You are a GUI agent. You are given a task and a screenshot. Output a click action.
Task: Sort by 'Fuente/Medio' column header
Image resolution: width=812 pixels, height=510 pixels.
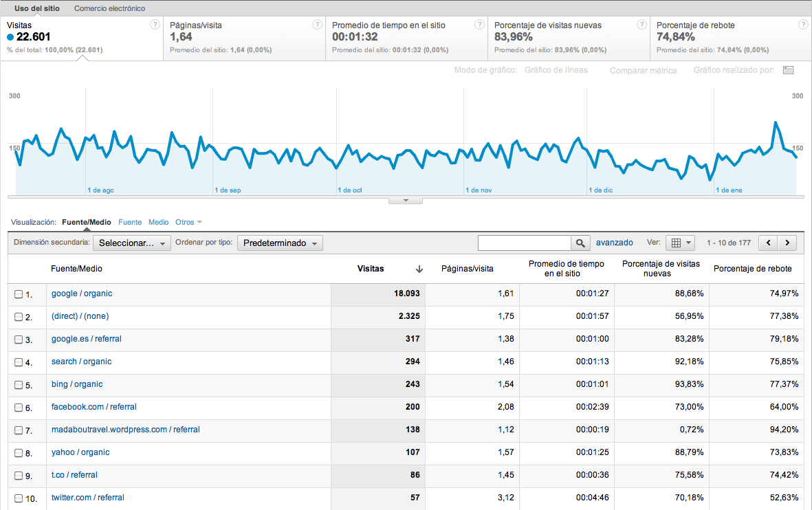(x=76, y=269)
